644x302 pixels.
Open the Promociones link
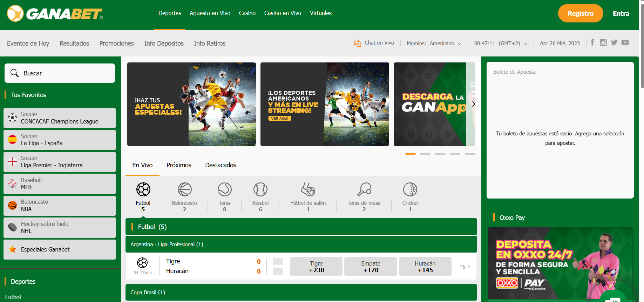(117, 43)
